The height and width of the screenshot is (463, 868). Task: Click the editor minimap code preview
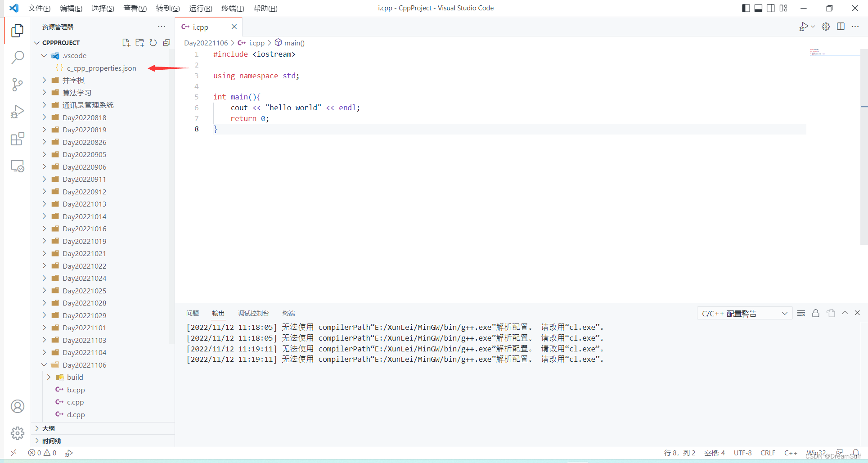click(x=817, y=52)
